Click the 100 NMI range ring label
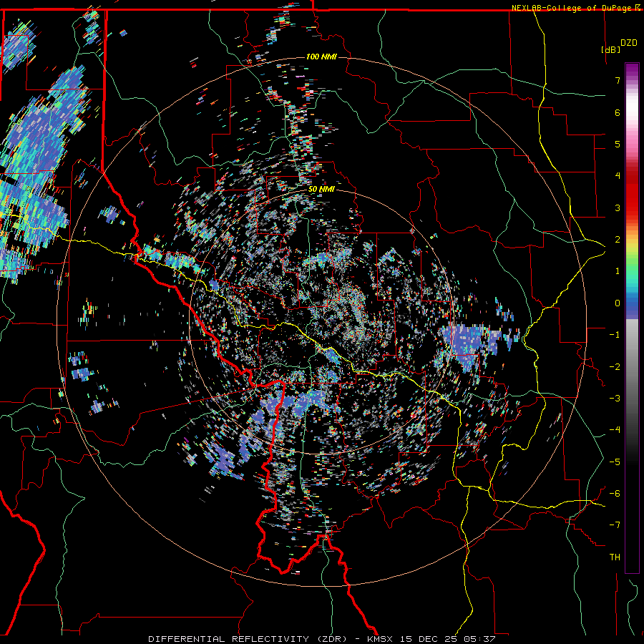 (321, 57)
